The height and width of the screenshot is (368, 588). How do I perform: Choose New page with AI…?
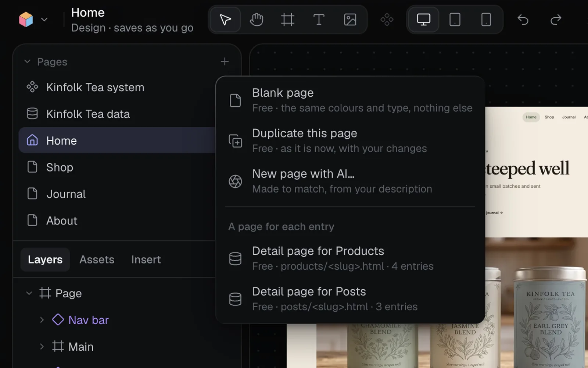(x=350, y=181)
